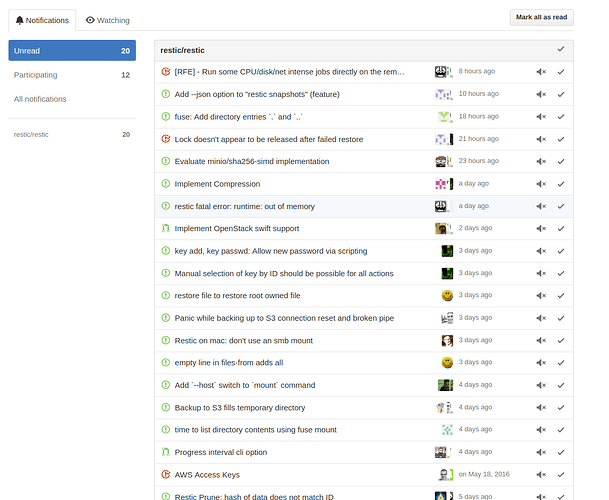Mute 'Evaluate minio/sha256-simd implementation' thread
Image resolution: width=609 pixels, height=500 pixels.
[x=541, y=161]
